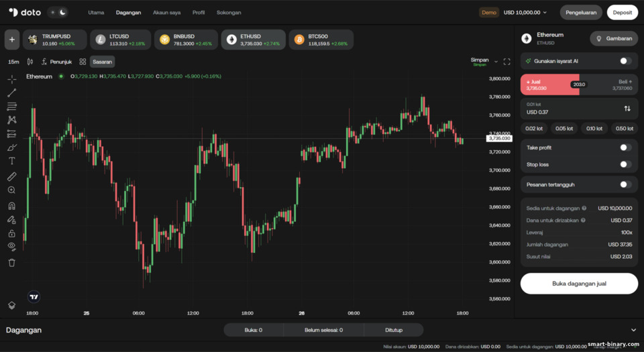The width and height of the screenshot is (644, 352).
Task: Open the Gambaran overview button
Action: (x=614, y=38)
